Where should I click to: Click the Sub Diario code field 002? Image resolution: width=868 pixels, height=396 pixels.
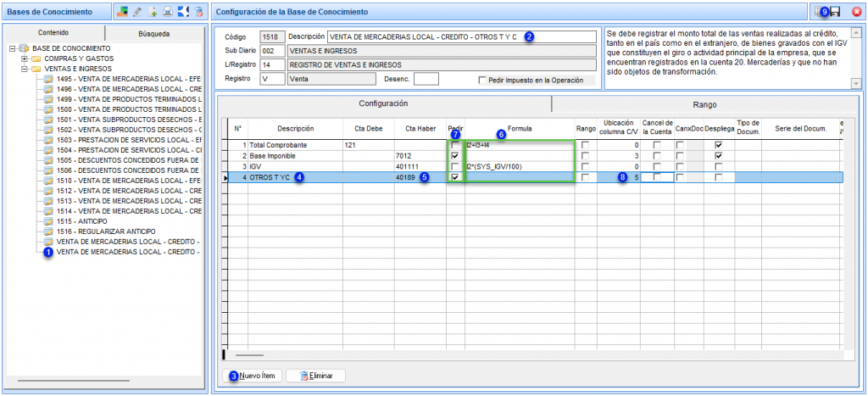point(272,51)
